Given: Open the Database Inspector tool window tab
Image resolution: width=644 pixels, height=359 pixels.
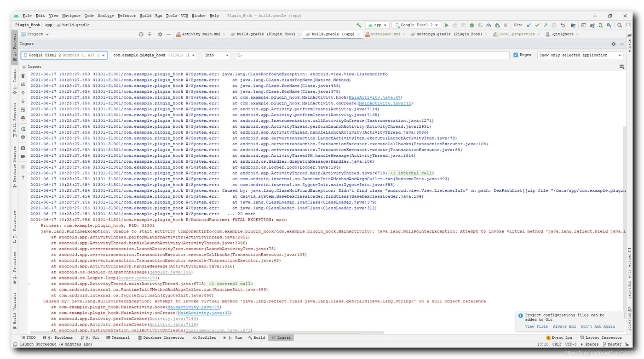Looking at the screenshot, I should pos(161,338).
